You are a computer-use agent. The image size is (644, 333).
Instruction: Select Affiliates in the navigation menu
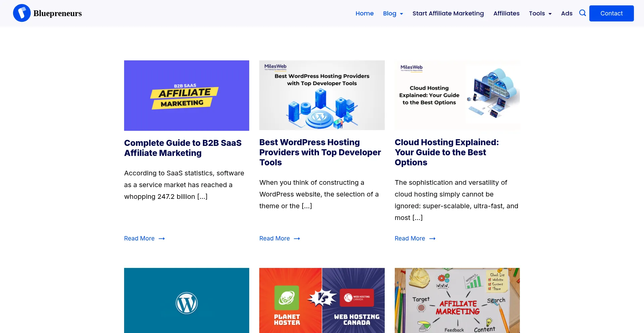pos(506,13)
